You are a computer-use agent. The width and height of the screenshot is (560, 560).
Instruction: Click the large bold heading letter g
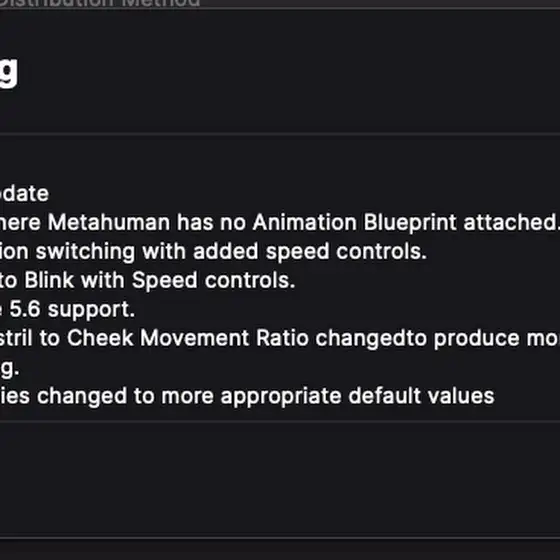pyautogui.click(x=9, y=72)
